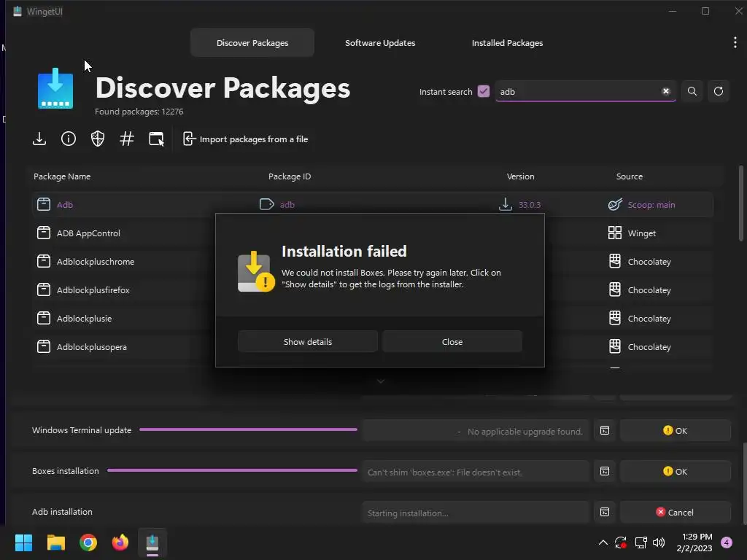Select the ADB AppControl package
This screenshot has height=560, width=747.
coord(88,233)
